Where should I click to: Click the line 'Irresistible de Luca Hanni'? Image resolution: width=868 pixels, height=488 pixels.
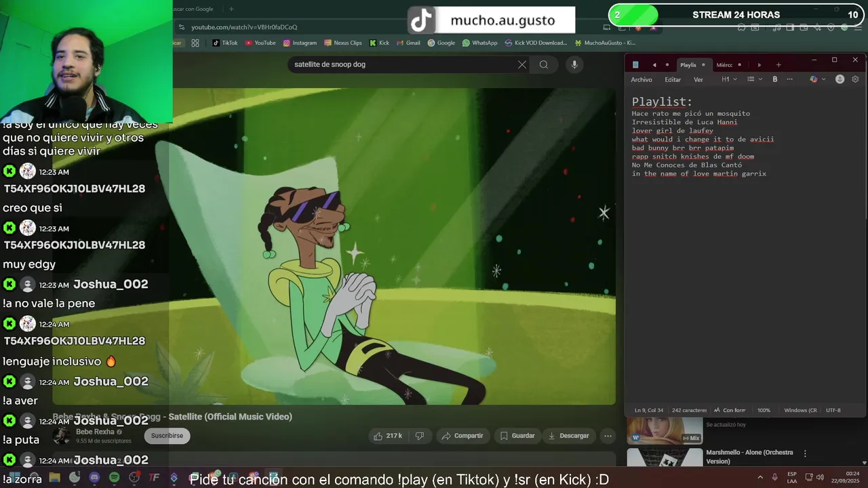(x=684, y=122)
